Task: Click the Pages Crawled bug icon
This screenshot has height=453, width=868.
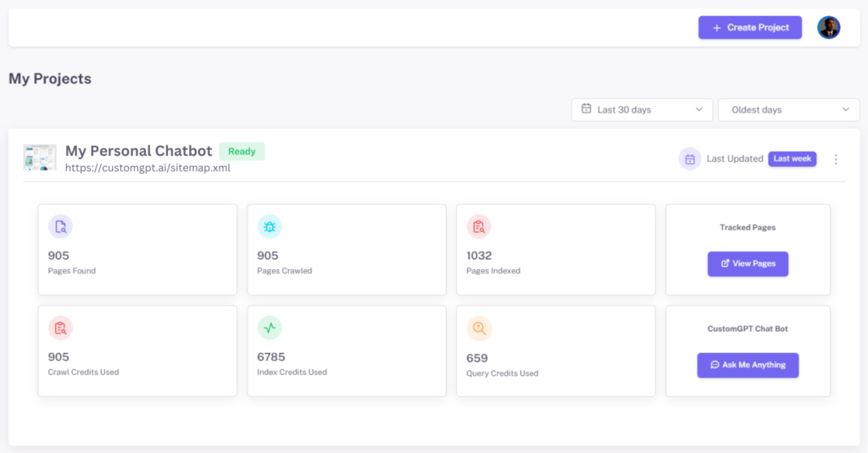Action: coord(270,226)
